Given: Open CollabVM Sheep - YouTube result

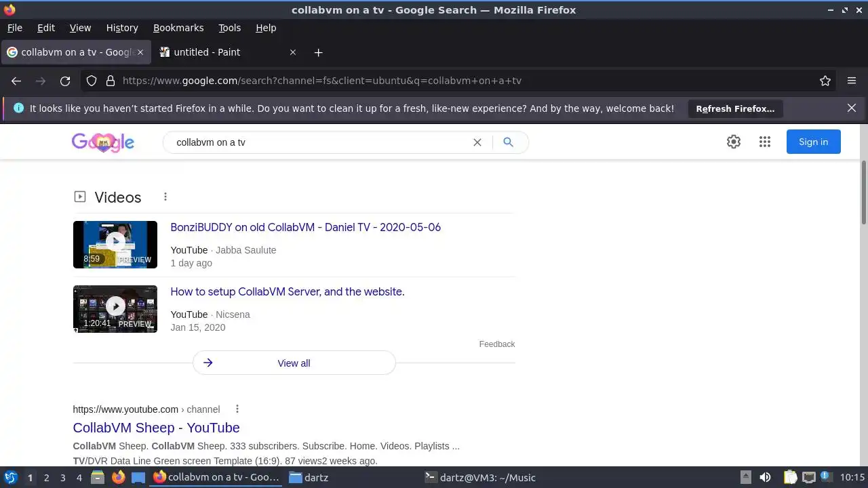Looking at the screenshot, I should (x=156, y=428).
